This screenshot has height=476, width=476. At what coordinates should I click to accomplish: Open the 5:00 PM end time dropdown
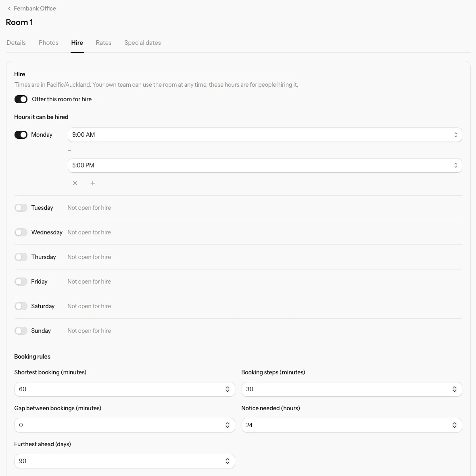click(265, 165)
